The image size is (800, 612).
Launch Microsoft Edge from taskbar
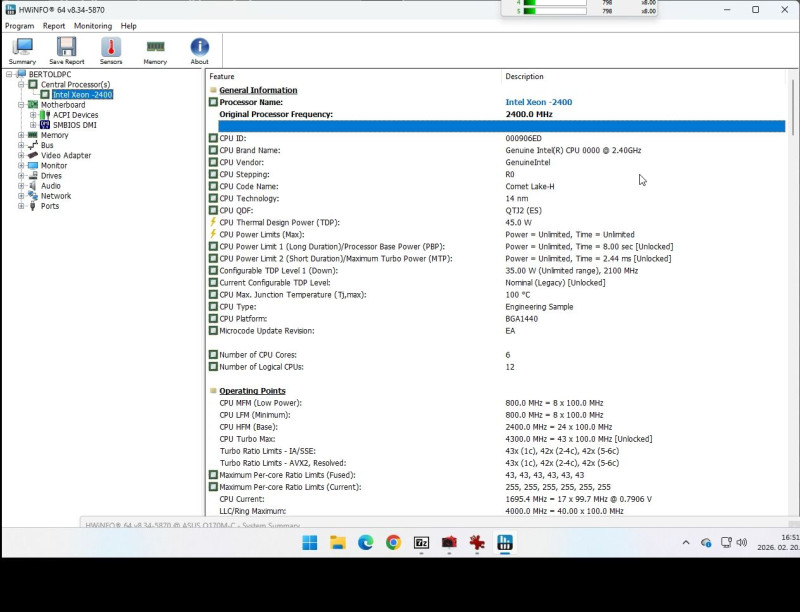pos(365,543)
